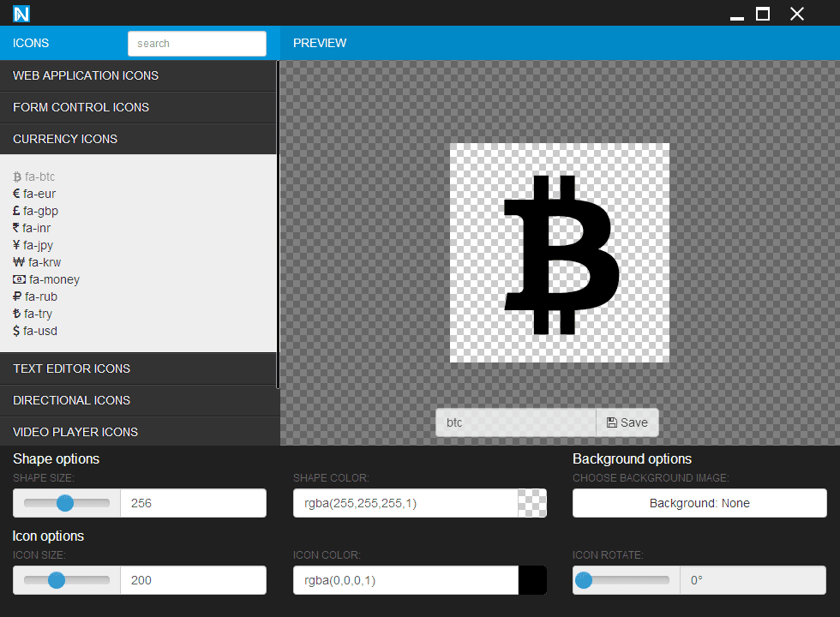Pick the fa-krw won icon
This screenshot has width=840, height=617.
37,262
